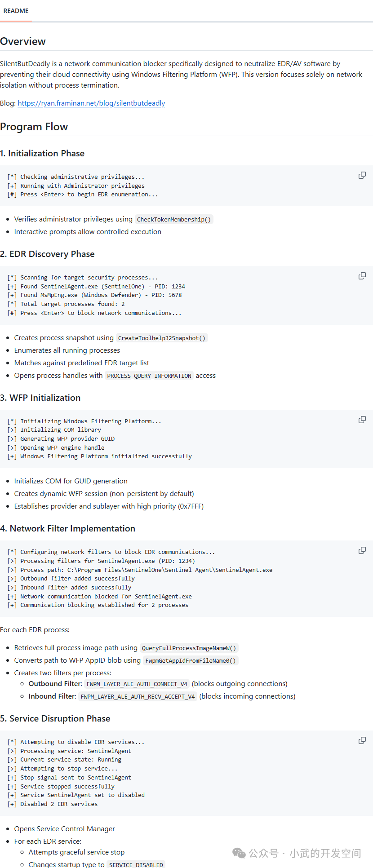Copy the EDR Discovery Phase code output
This screenshot has width=373, height=868.
pos(362,276)
